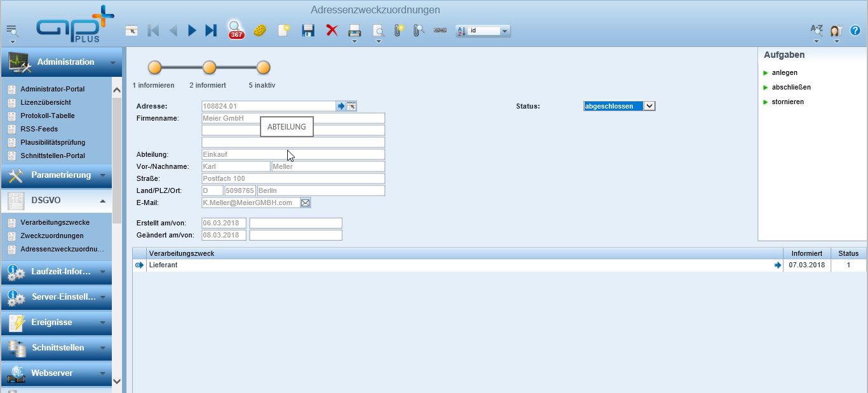Viewport: 868px width, 393px height.
Task: Expand the print preview options arrow
Action: click(x=378, y=41)
